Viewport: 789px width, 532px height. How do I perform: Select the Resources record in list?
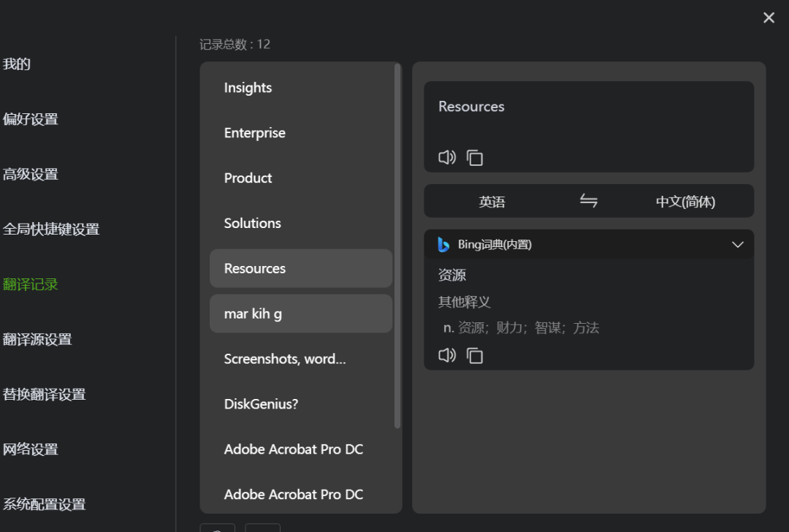301,268
